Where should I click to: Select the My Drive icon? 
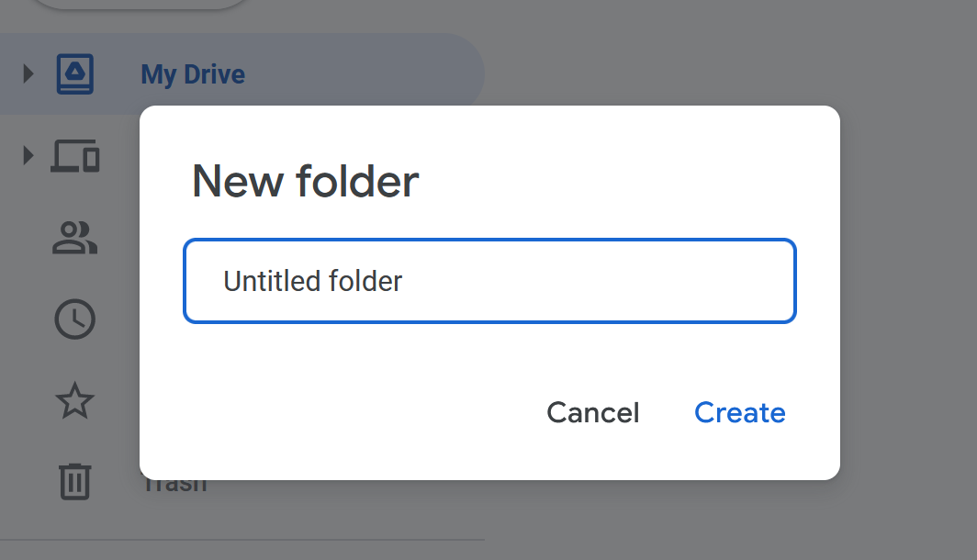coord(74,73)
